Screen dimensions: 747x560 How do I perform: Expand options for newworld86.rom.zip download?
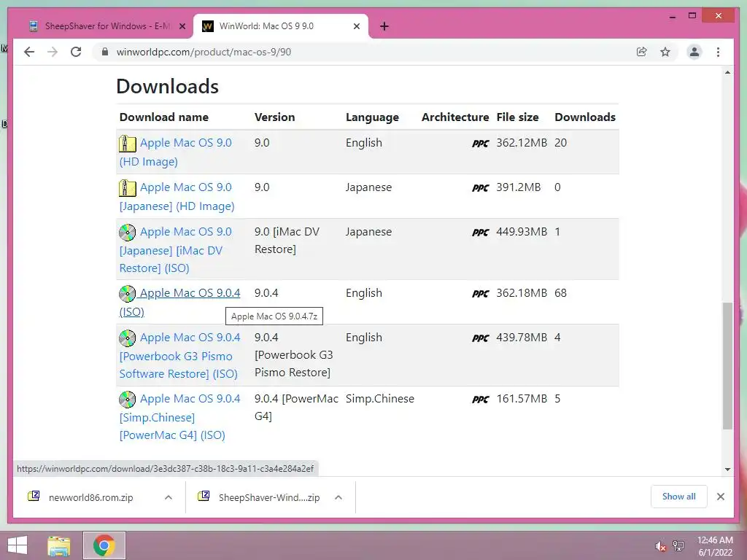169,497
